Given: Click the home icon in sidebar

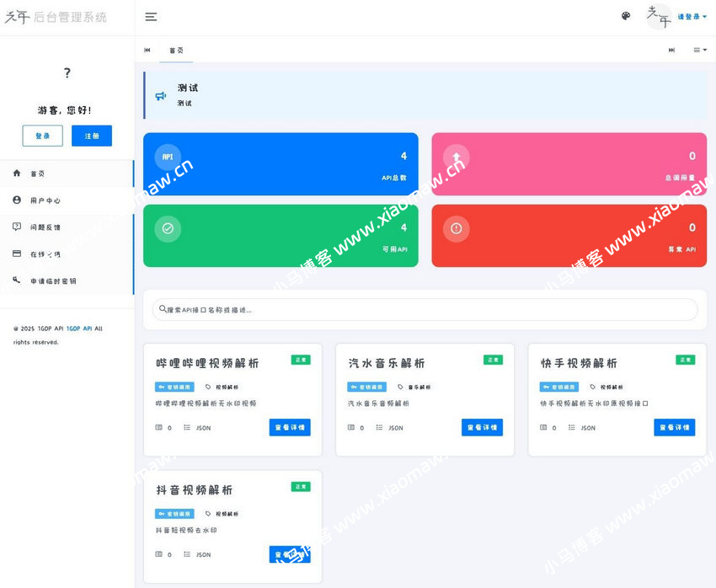Looking at the screenshot, I should 17,173.
